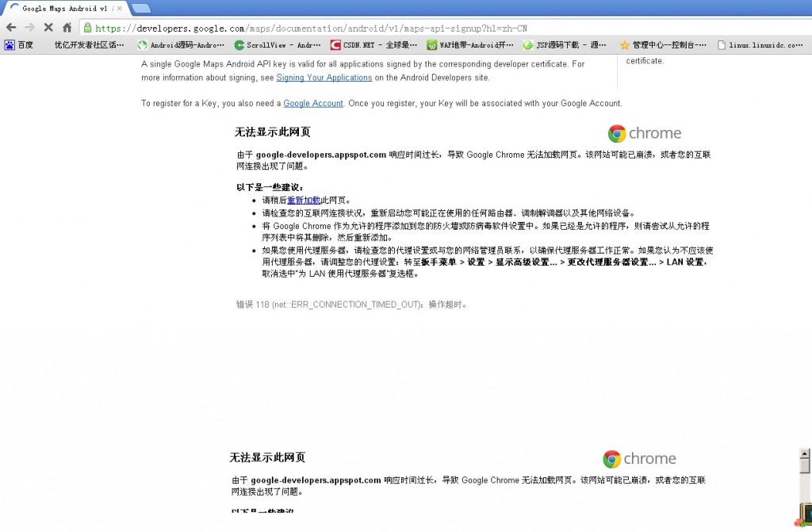812x532 pixels.
Task: Go forward with the forward arrow
Action: [29, 28]
